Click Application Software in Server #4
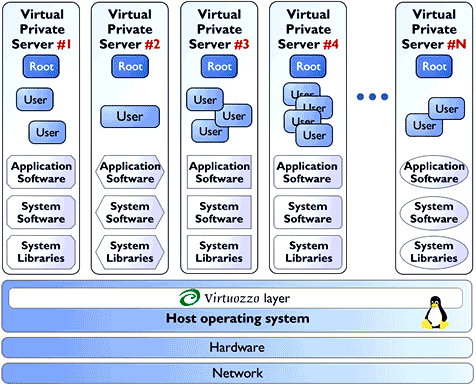This screenshot has height=387, width=476. click(x=307, y=172)
